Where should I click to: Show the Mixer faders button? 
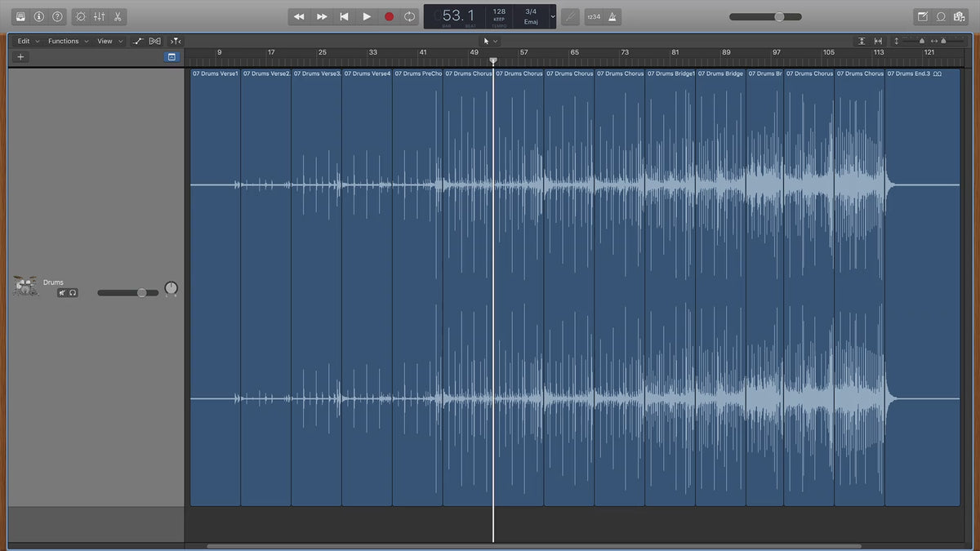[x=99, y=16]
